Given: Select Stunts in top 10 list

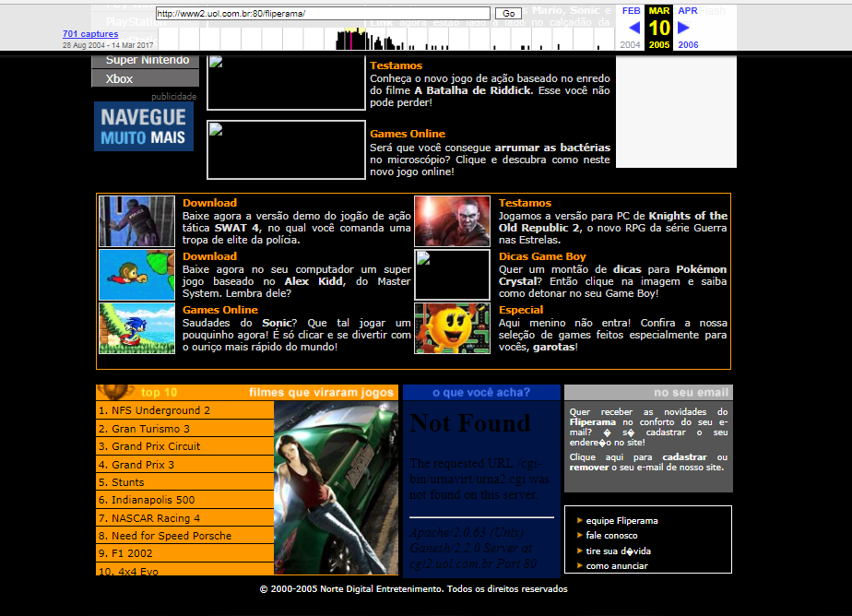Looking at the screenshot, I should pyautogui.click(x=184, y=482).
